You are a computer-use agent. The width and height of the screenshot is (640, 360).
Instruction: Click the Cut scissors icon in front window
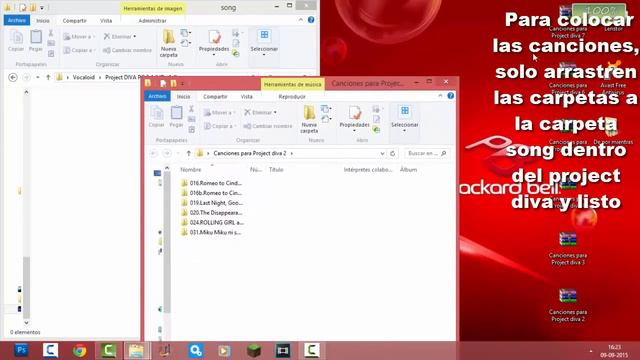[191, 109]
